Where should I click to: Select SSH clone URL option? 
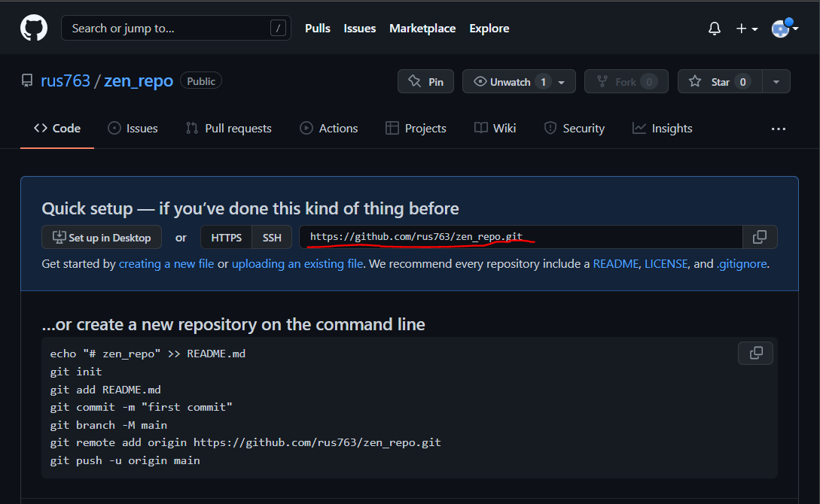[x=271, y=238]
